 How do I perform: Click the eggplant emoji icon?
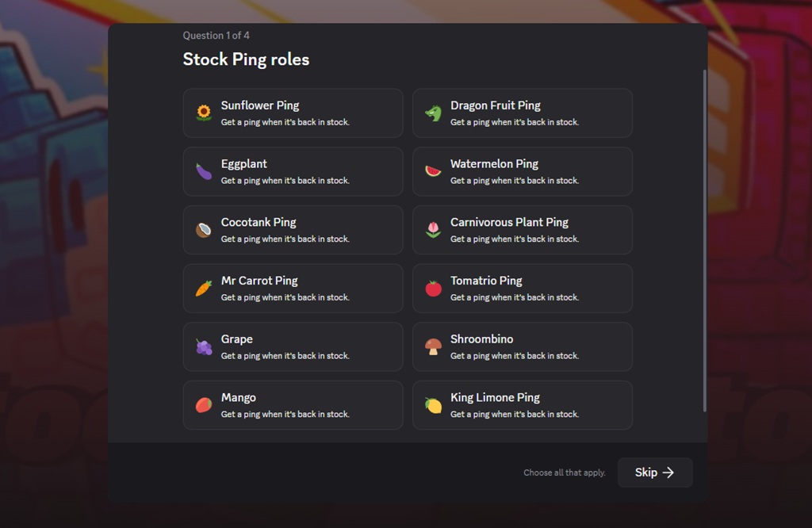[204, 171]
